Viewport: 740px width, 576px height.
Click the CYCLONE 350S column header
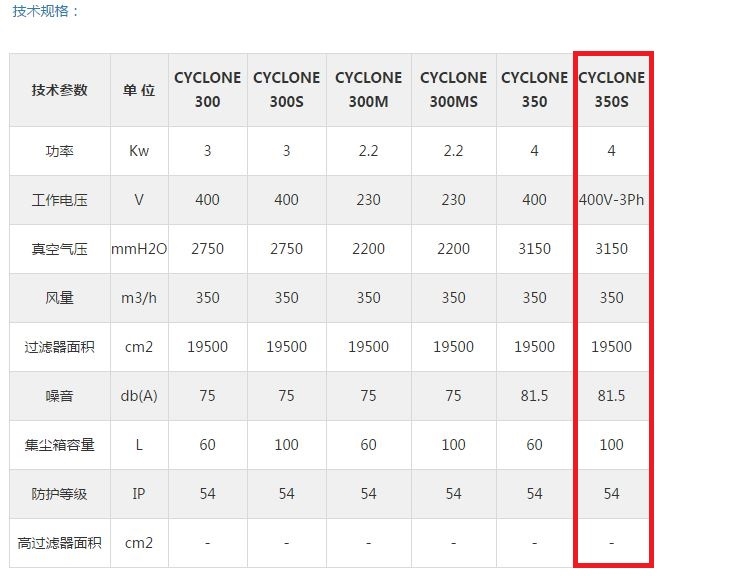(x=612, y=90)
